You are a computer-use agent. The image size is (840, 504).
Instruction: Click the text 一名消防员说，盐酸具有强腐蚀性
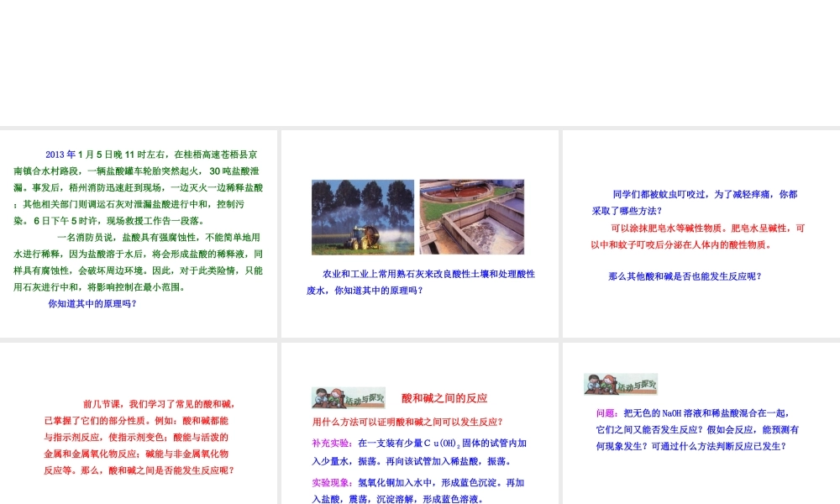129,237
